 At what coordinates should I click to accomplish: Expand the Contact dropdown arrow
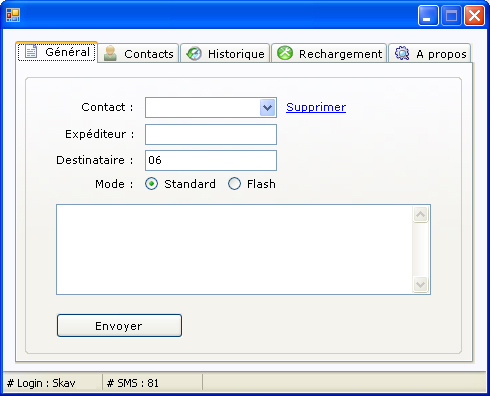(x=268, y=108)
